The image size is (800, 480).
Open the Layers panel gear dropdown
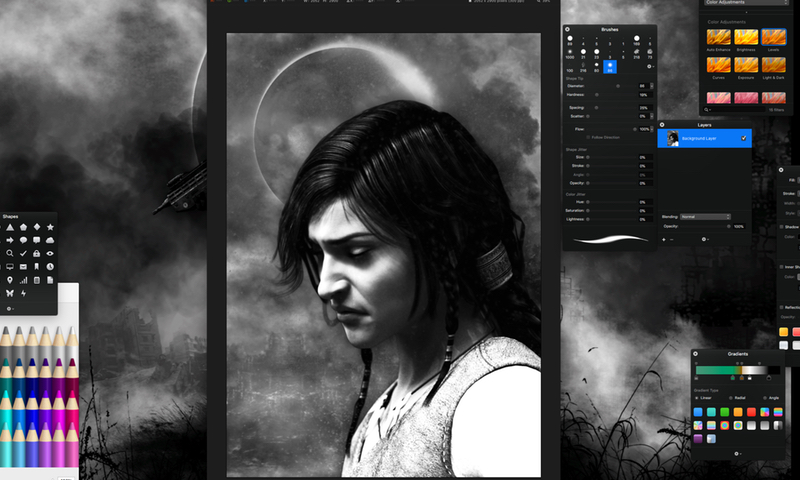tap(706, 239)
